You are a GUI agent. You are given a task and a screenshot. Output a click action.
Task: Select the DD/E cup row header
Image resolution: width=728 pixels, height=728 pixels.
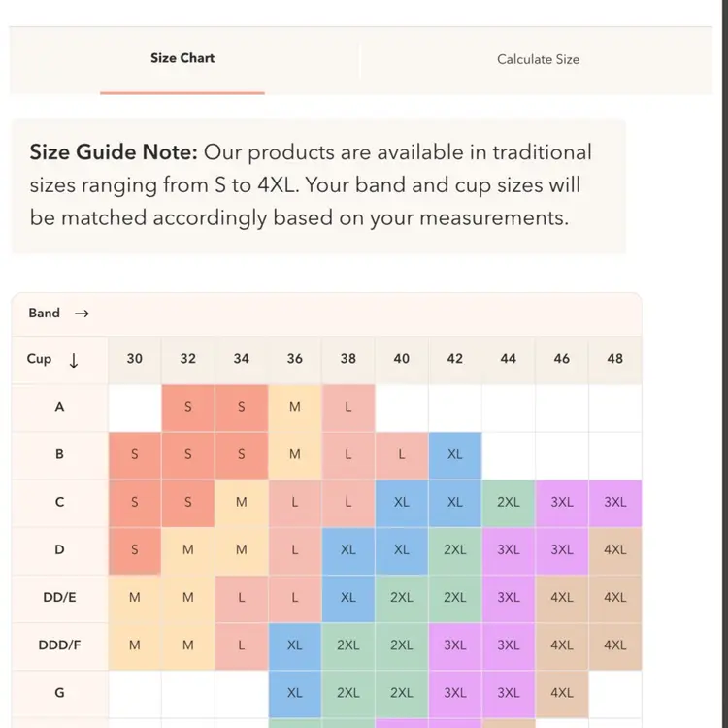click(59, 598)
